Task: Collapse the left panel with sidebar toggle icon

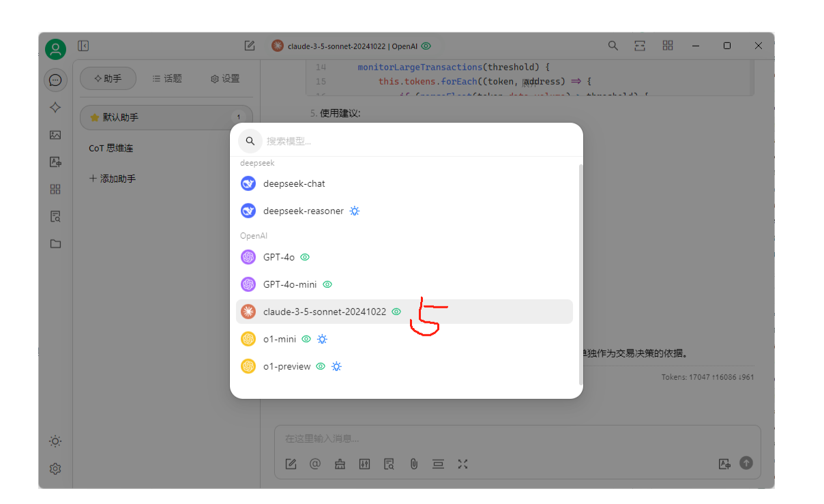Action: [x=83, y=46]
